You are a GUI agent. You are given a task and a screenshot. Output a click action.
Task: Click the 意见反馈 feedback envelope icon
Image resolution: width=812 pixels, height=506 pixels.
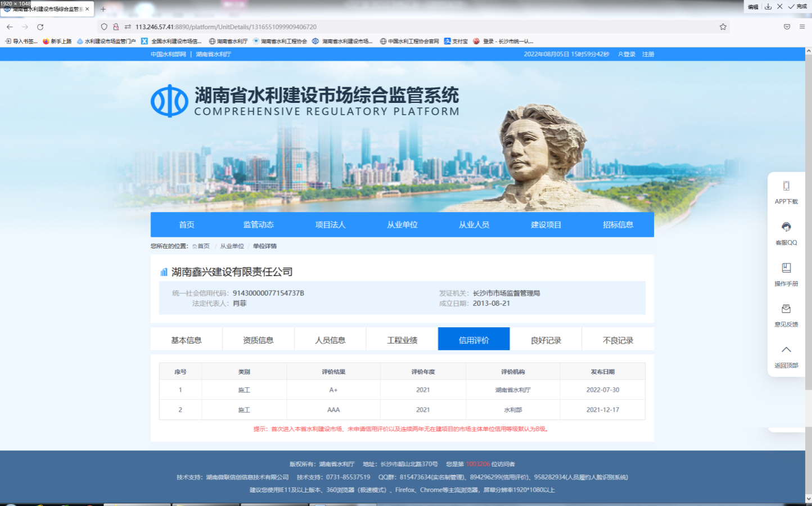(x=786, y=309)
